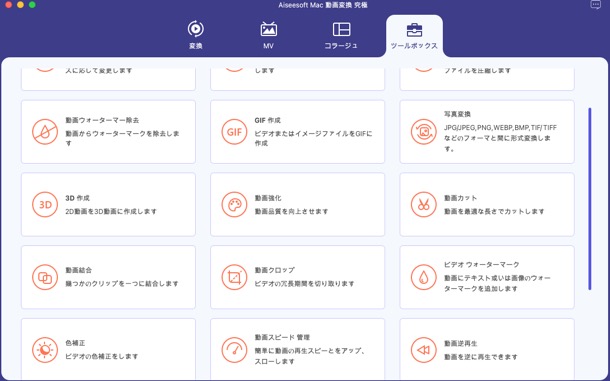The width and height of the screenshot is (610, 381).
Task: Open the 動画強化 tool title
Action: pos(268,198)
